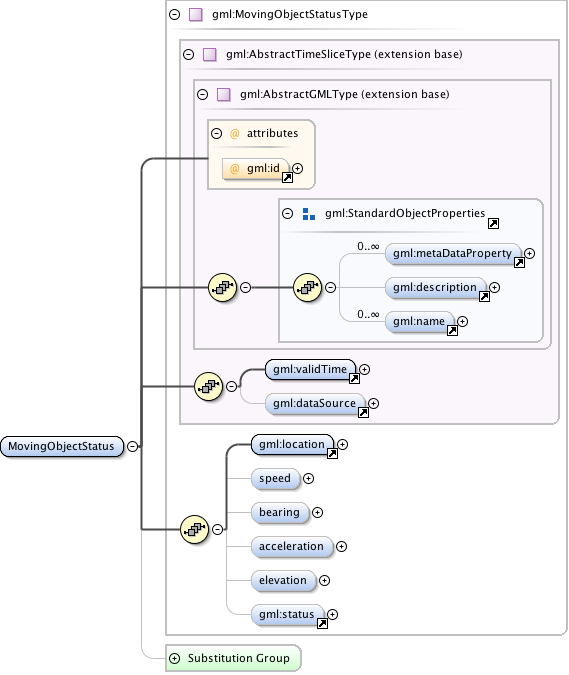Select sequence compositor icon before gml:validTime
This screenshot has height=675, width=569.
coord(209,387)
